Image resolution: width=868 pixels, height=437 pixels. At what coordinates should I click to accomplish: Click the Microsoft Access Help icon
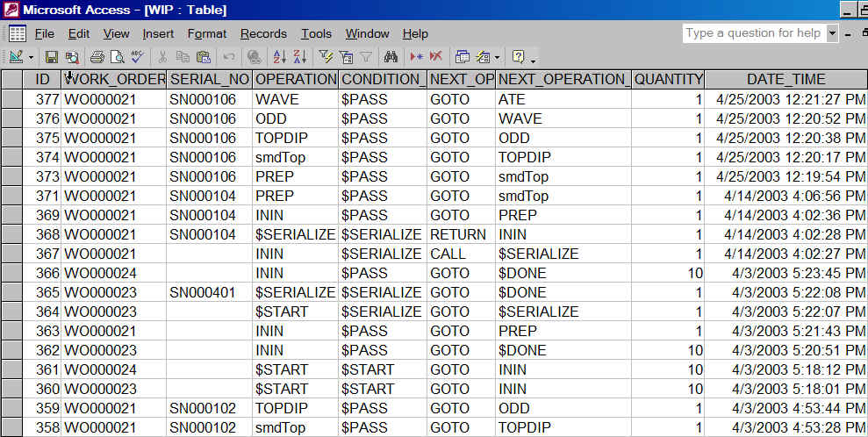tap(518, 56)
